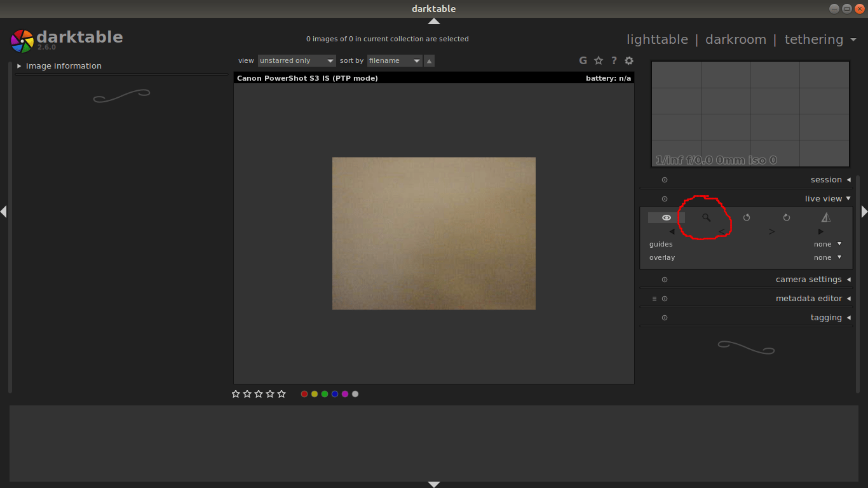
Task: Click the rotate counter-clockwise icon in live view
Action: click(x=746, y=217)
